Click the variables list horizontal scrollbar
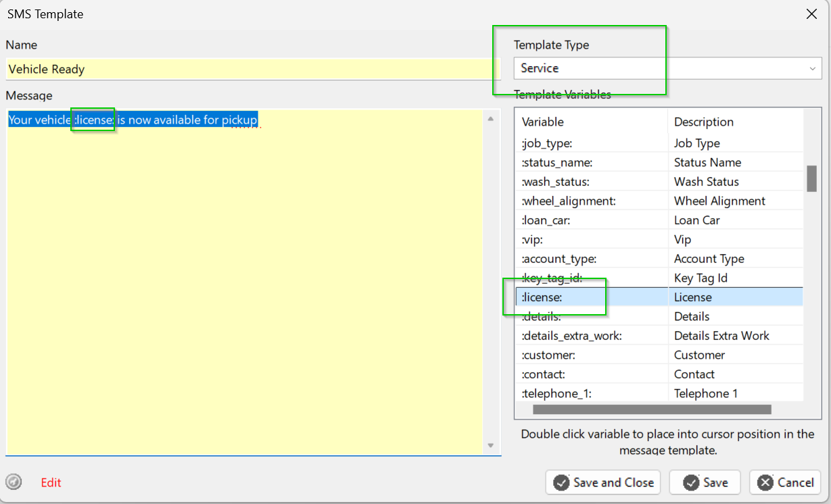This screenshot has height=504, width=831. pyautogui.click(x=652, y=409)
